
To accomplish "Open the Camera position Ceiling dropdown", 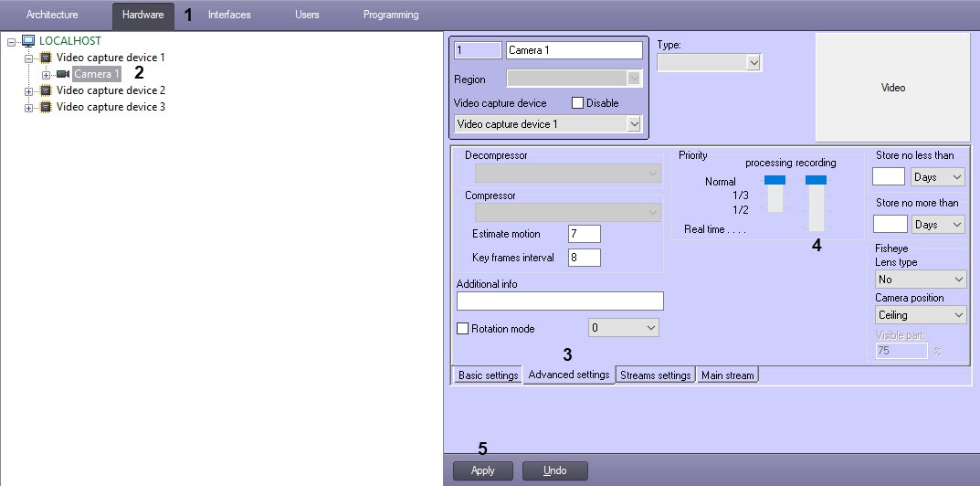I will (920, 314).
